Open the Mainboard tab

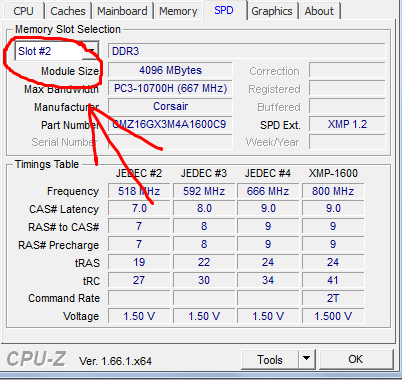(x=122, y=11)
